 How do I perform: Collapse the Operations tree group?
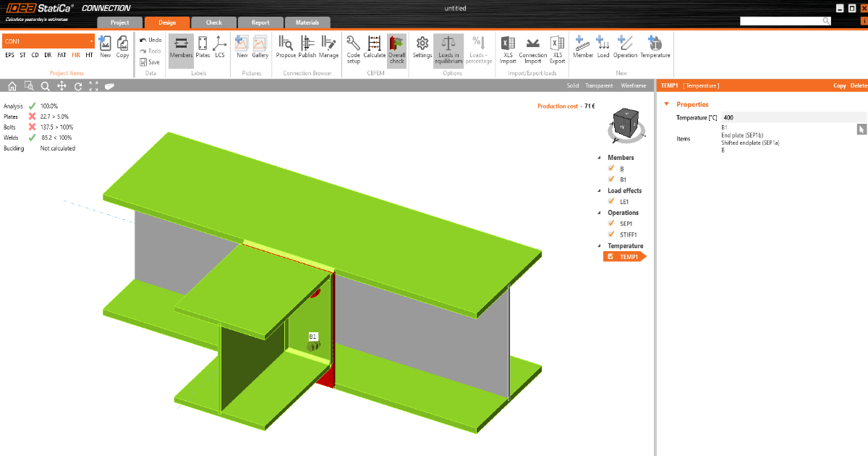599,213
